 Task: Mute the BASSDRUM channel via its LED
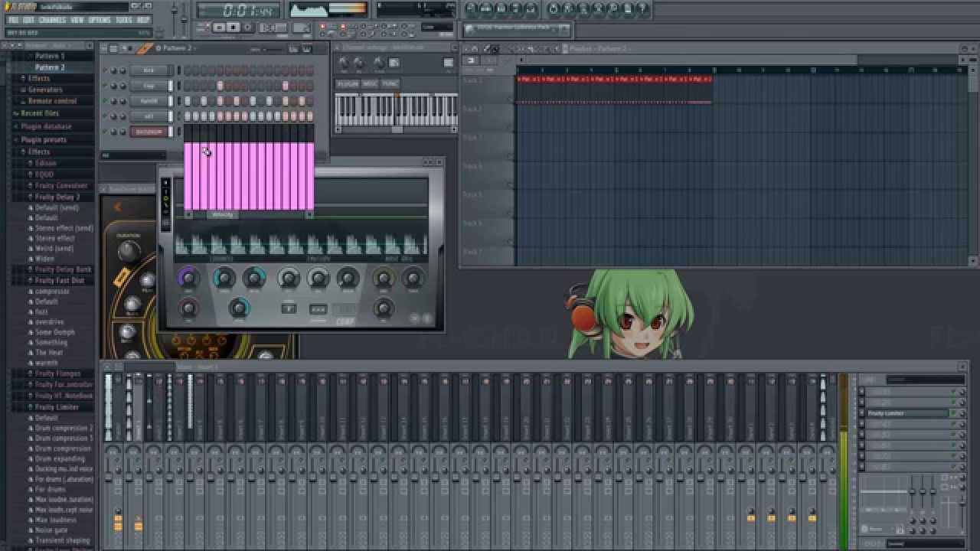click(104, 132)
